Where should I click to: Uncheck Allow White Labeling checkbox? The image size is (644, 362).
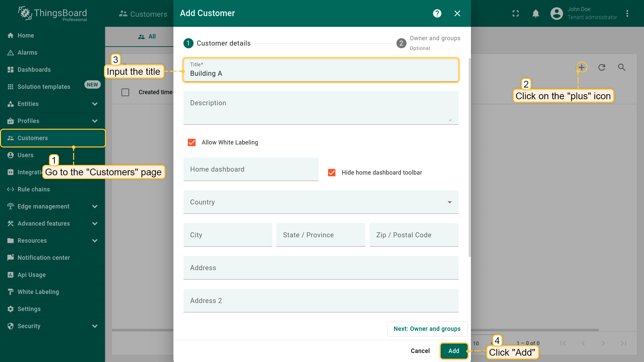pyautogui.click(x=192, y=142)
